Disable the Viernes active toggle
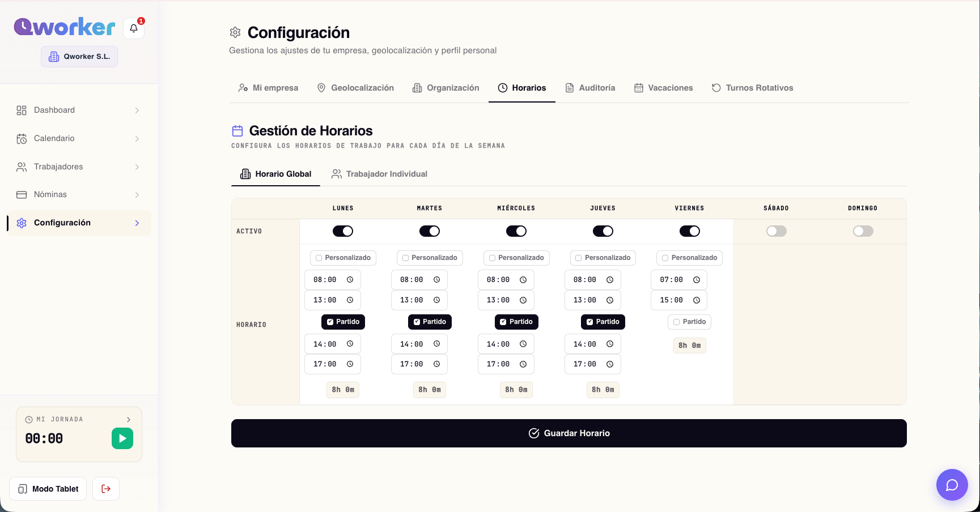This screenshot has height=512, width=980. 690,231
